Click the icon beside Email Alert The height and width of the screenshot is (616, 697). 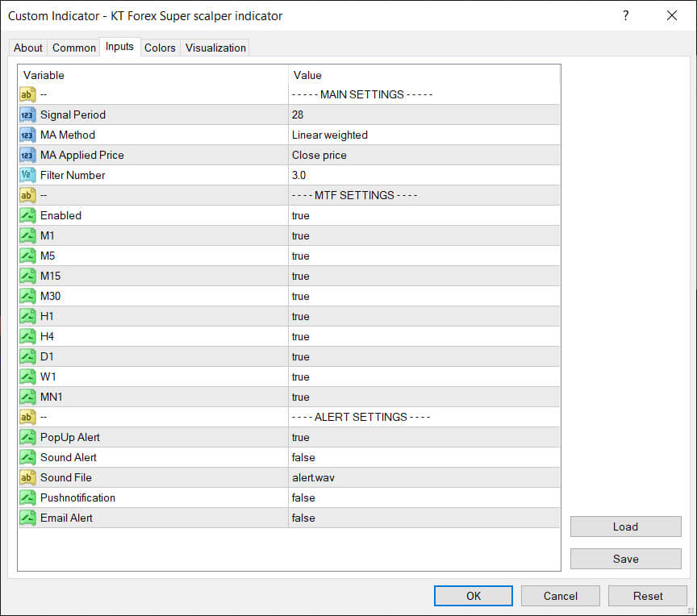click(27, 518)
